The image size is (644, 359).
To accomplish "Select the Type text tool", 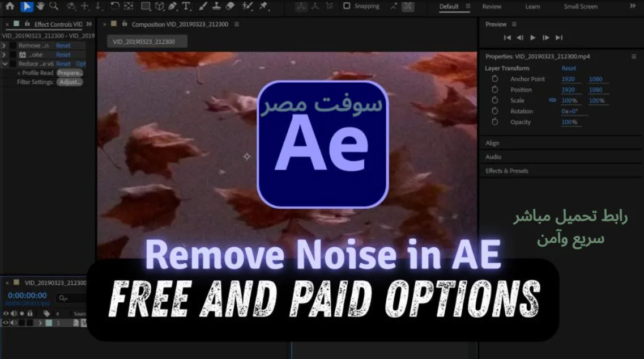I will (x=186, y=6).
